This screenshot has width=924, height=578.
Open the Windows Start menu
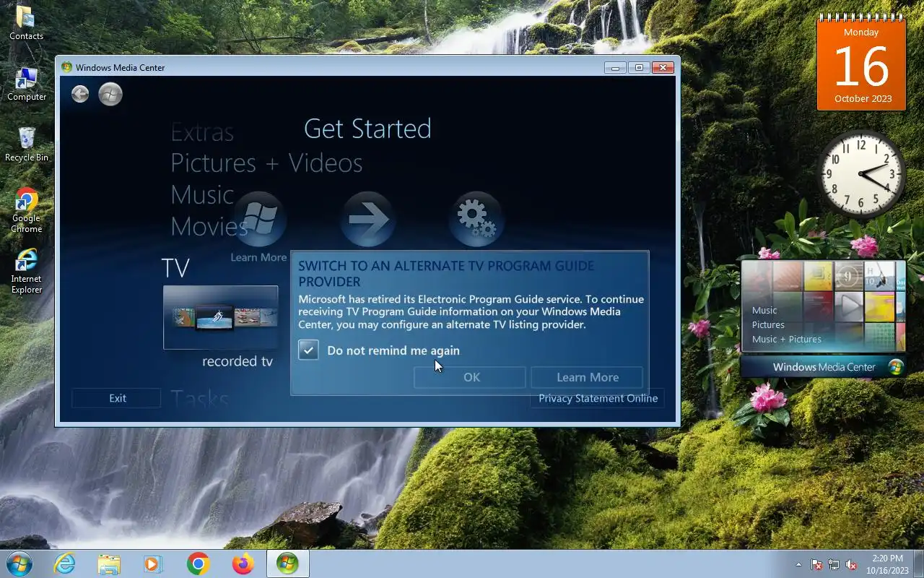[19, 564]
